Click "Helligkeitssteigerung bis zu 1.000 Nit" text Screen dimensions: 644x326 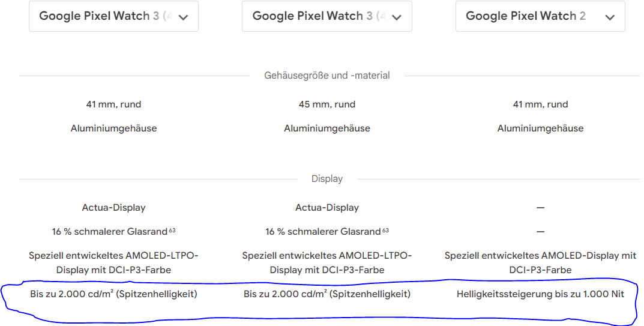coord(540,294)
